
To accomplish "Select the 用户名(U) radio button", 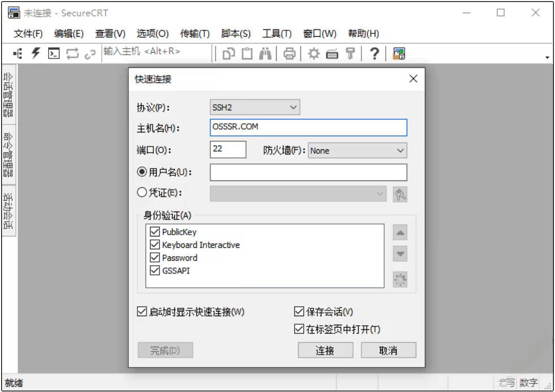I will tap(141, 172).
